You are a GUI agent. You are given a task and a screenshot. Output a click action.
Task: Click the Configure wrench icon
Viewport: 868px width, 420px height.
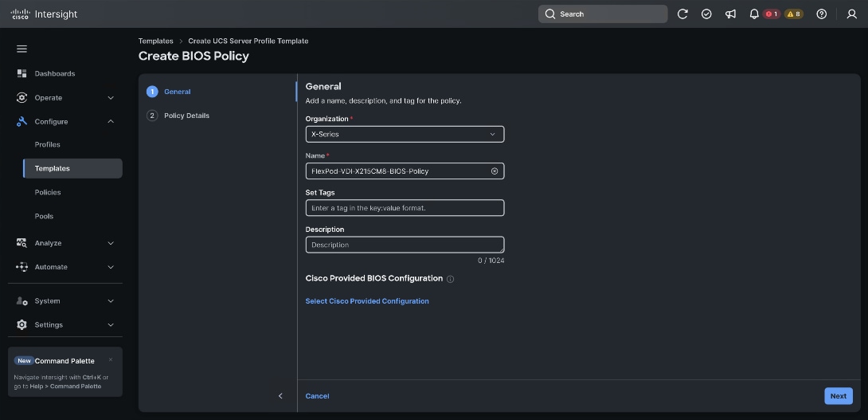pos(22,121)
